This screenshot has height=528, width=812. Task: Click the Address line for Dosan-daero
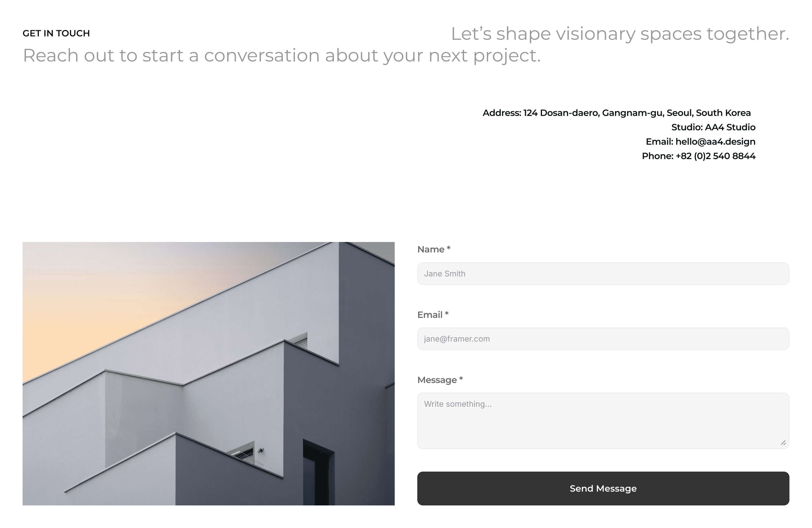617,113
